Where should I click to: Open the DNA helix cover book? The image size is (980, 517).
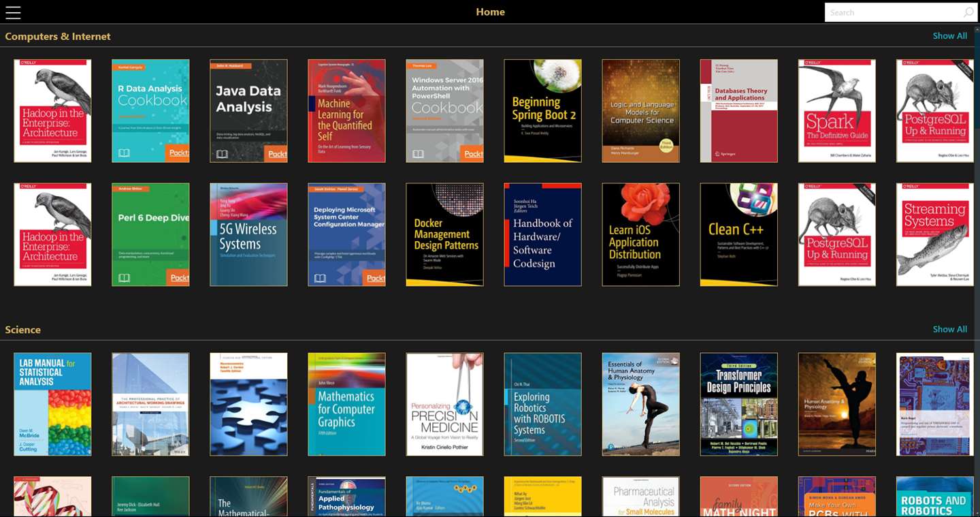(x=52, y=497)
